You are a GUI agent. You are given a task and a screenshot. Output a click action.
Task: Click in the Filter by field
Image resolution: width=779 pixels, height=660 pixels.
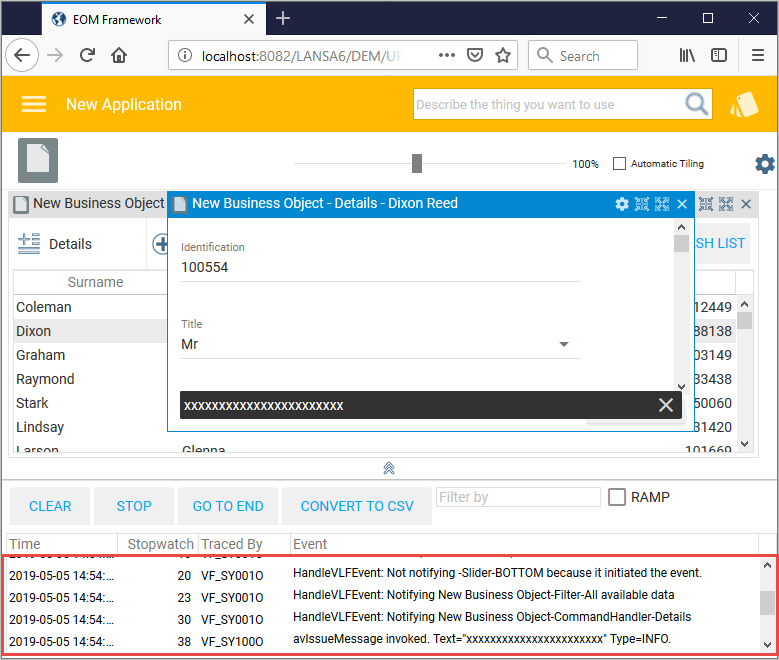pyautogui.click(x=518, y=497)
